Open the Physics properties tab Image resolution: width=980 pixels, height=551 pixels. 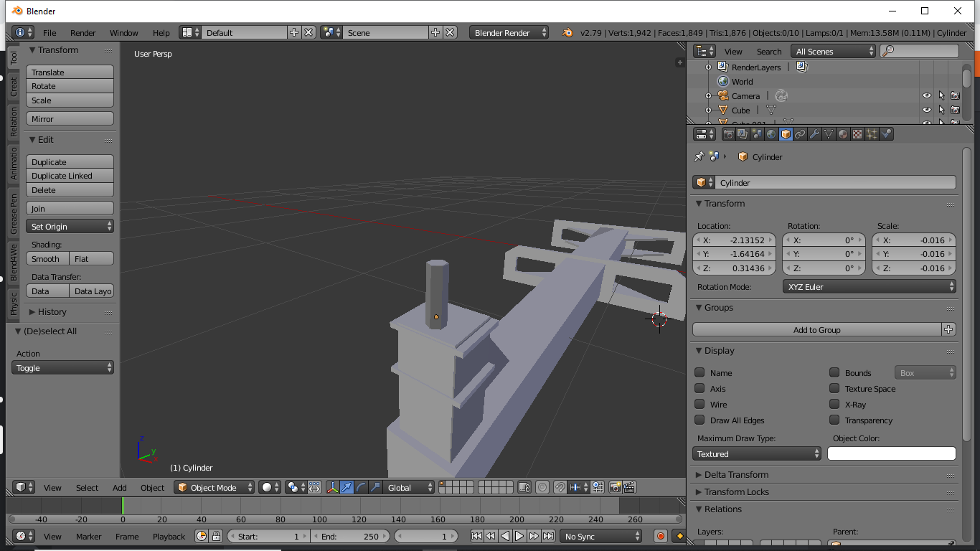pos(887,134)
